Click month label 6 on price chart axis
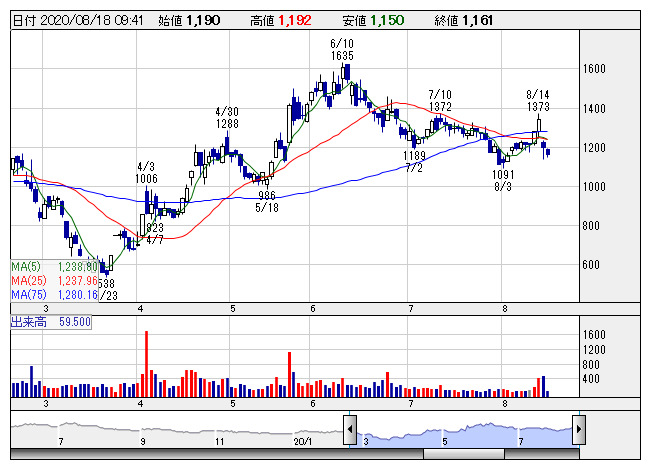 point(313,309)
